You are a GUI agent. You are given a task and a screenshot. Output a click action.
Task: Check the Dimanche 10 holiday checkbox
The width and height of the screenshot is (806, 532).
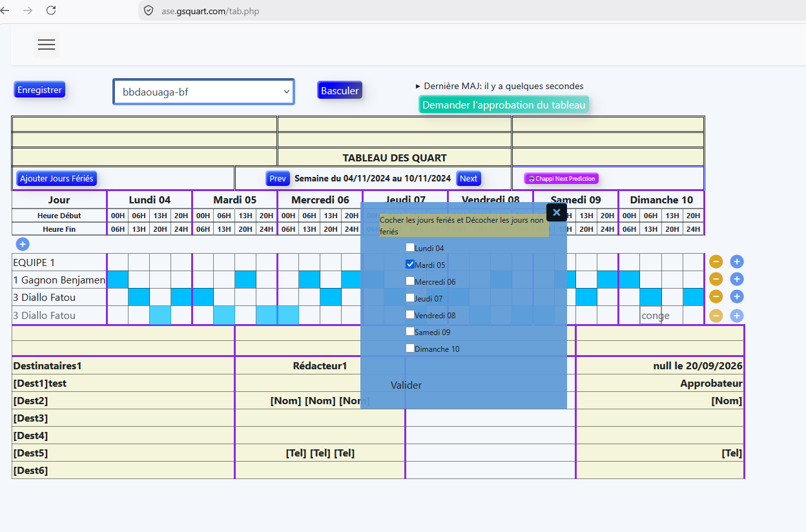tap(410, 348)
